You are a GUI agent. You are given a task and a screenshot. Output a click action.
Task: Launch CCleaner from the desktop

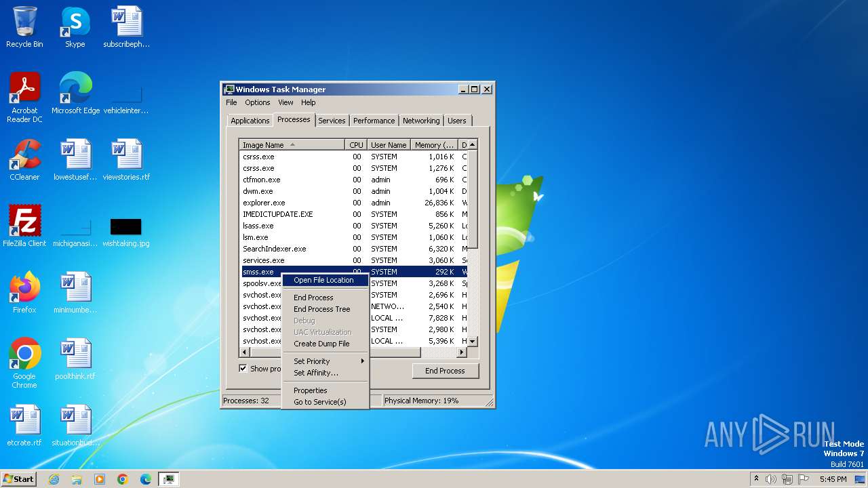tap(24, 160)
